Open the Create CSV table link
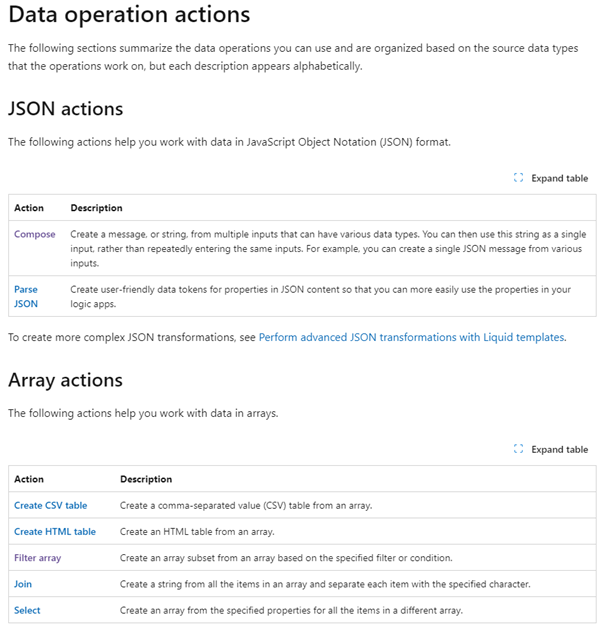This screenshot has height=626, width=600. pyautogui.click(x=50, y=506)
